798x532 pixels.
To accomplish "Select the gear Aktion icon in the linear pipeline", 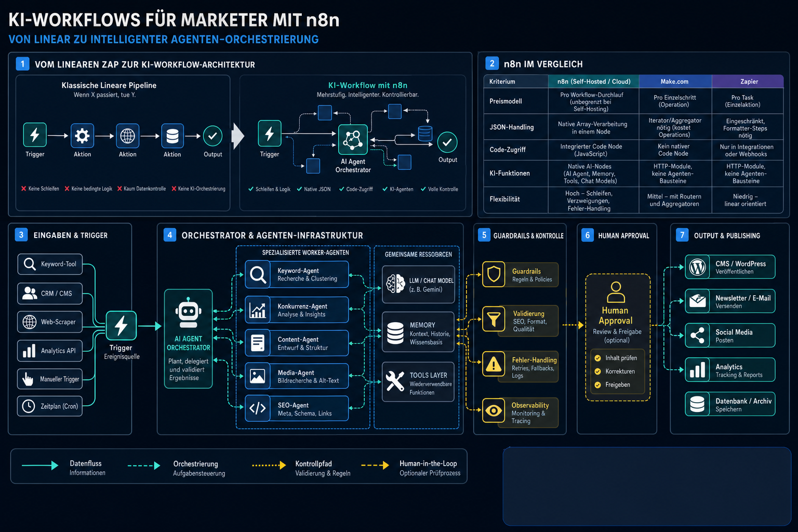I will (x=82, y=136).
